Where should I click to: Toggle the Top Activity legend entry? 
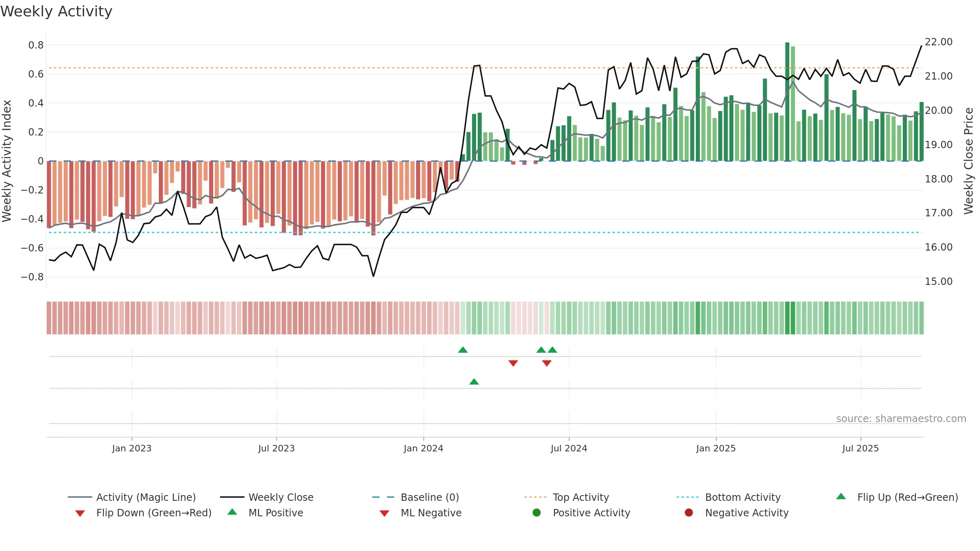tap(566, 497)
